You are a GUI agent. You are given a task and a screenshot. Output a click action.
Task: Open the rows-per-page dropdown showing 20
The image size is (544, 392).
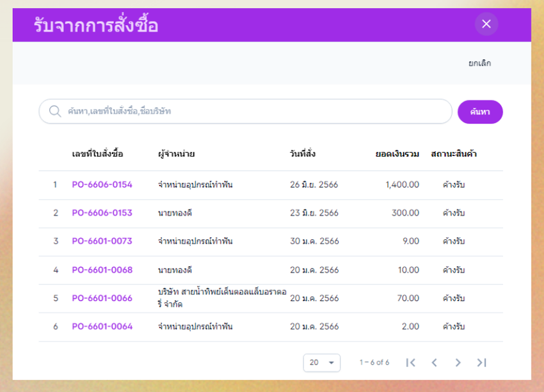(x=322, y=363)
